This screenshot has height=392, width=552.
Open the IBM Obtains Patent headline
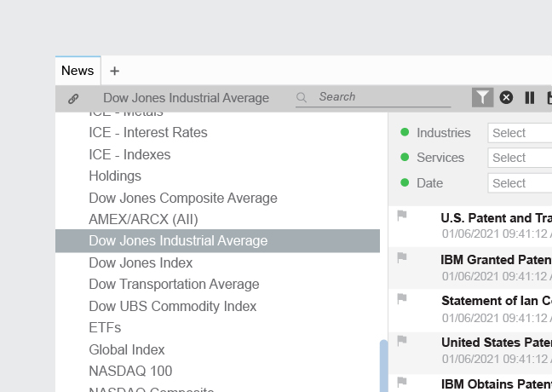[x=497, y=383]
